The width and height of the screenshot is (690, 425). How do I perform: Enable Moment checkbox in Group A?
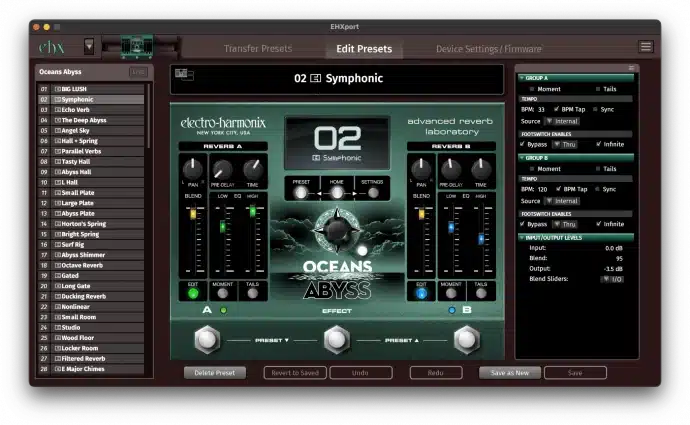pos(530,88)
